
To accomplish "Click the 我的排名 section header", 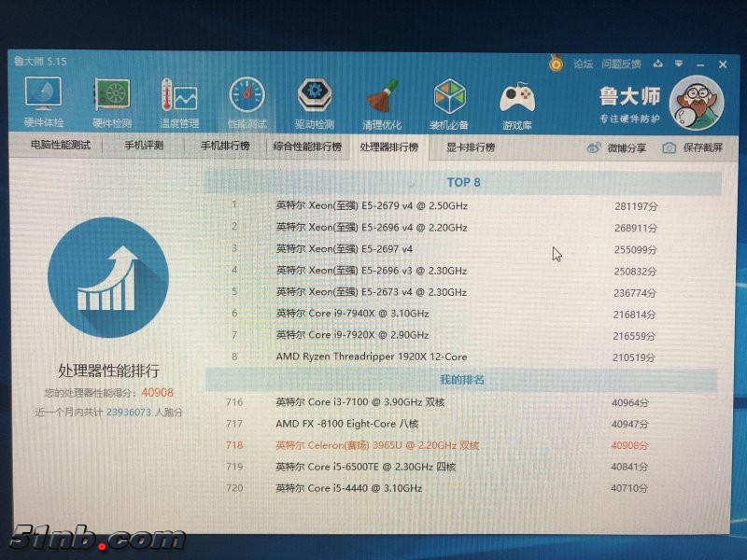I will [x=461, y=380].
